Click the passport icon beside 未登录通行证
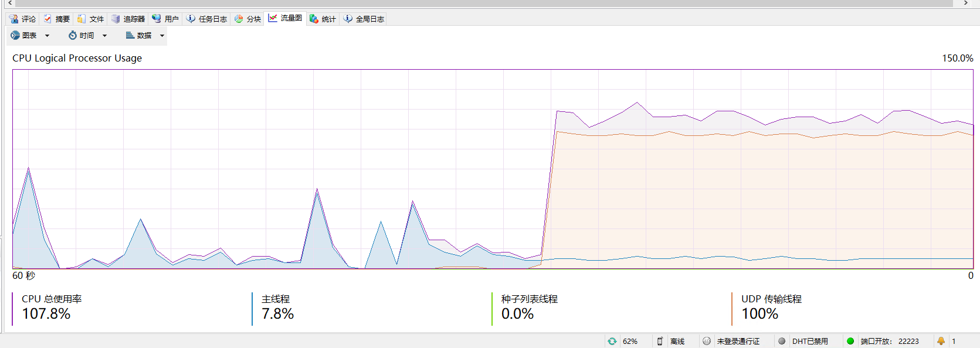This screenshot has height=348, width=980. pyautogui.click(x=707, y=341)
